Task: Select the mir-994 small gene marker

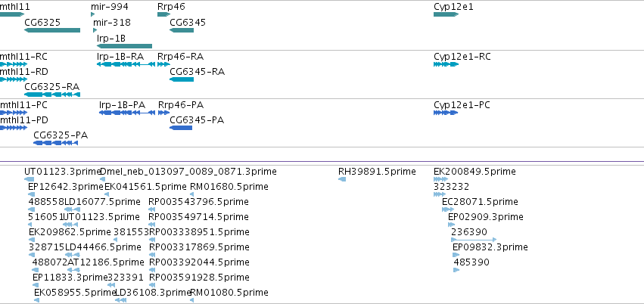Action: point(92,14)
